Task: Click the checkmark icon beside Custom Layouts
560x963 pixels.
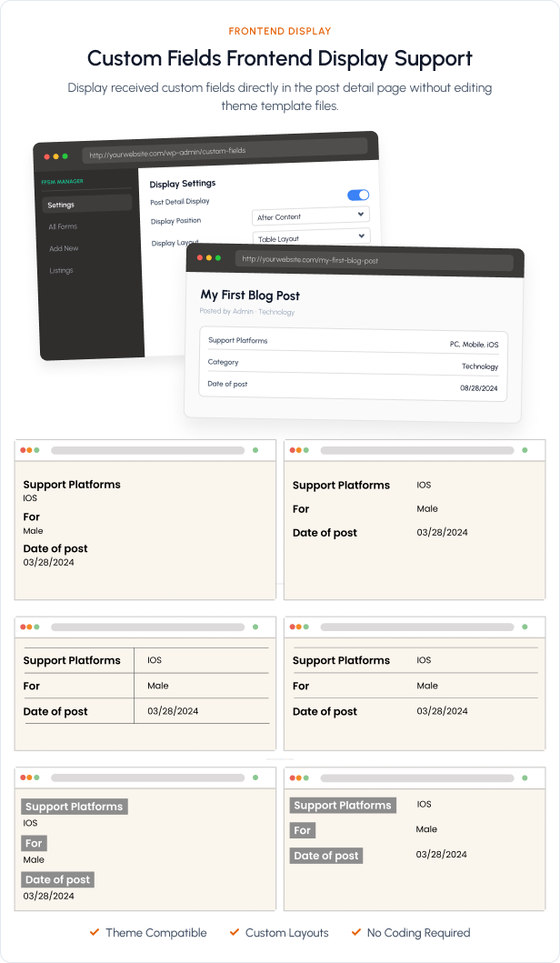Action: (235, 932)
